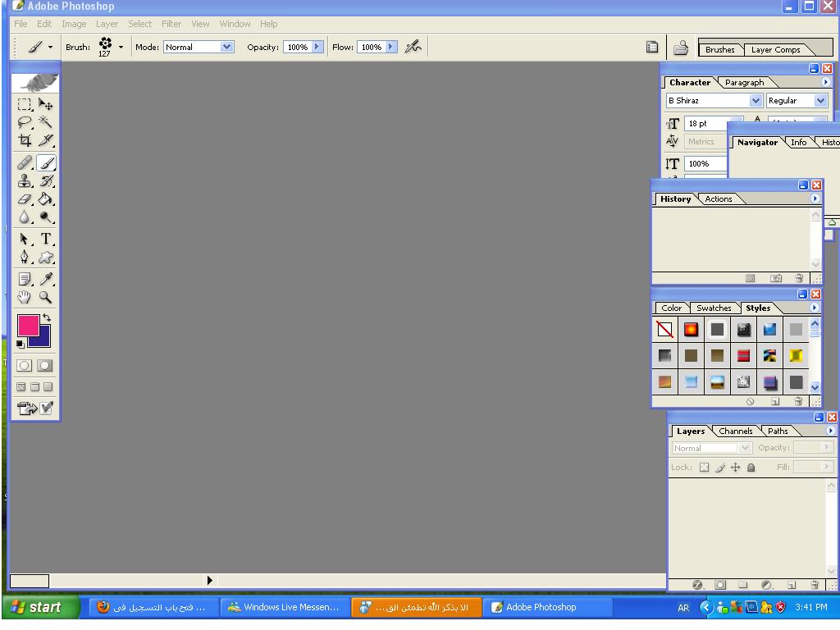Click the foreground pink color swatch
The height and width of the screenshot is (630, 840).
[29, 325]
